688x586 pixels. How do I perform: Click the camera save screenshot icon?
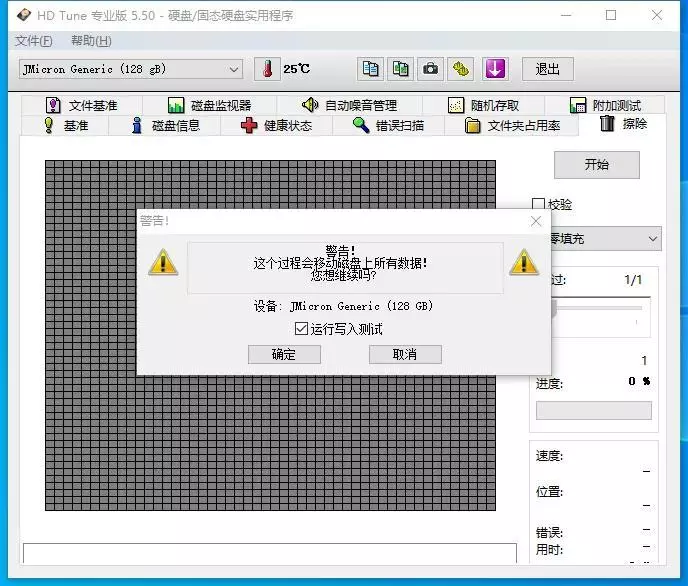pos(430,69)
